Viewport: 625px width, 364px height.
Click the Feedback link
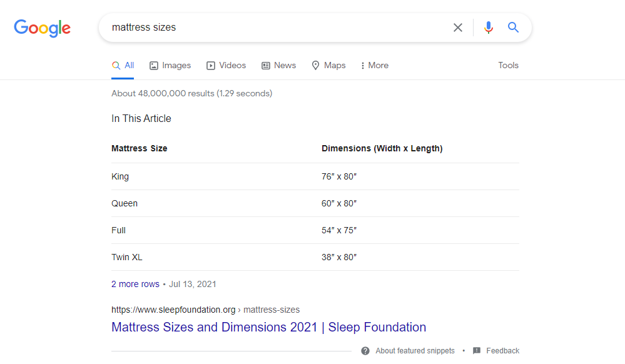[502, 351]
